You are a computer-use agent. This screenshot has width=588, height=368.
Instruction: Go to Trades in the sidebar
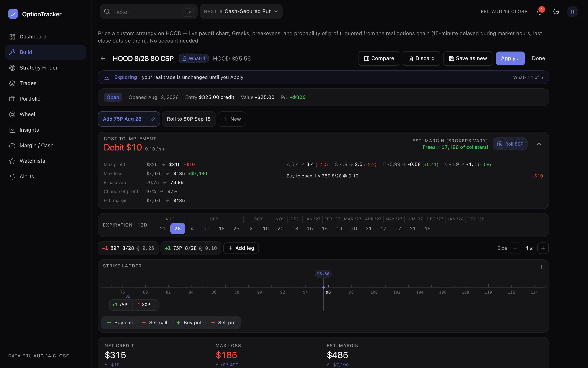pyautogui.click(x=46, y=83)
